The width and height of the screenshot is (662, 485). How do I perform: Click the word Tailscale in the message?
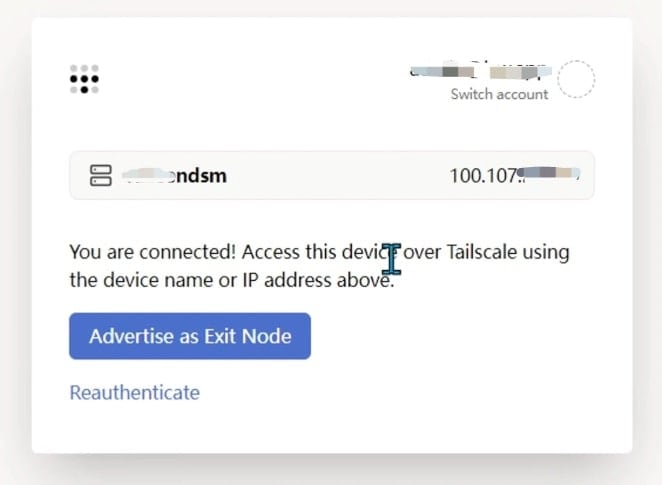click(x=482, y=252)
